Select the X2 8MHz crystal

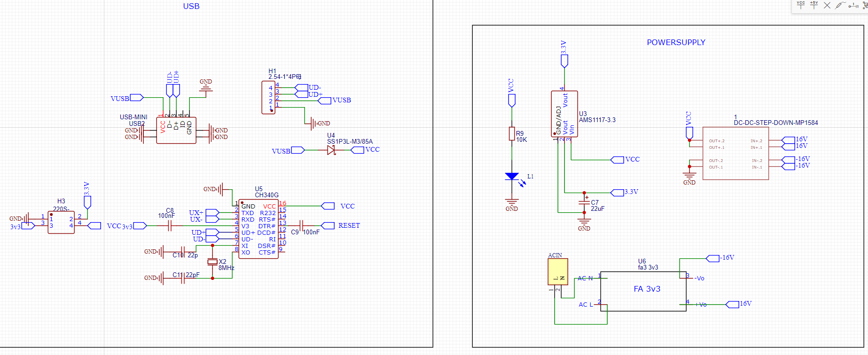pyautogui.click(x=213, y=262)
